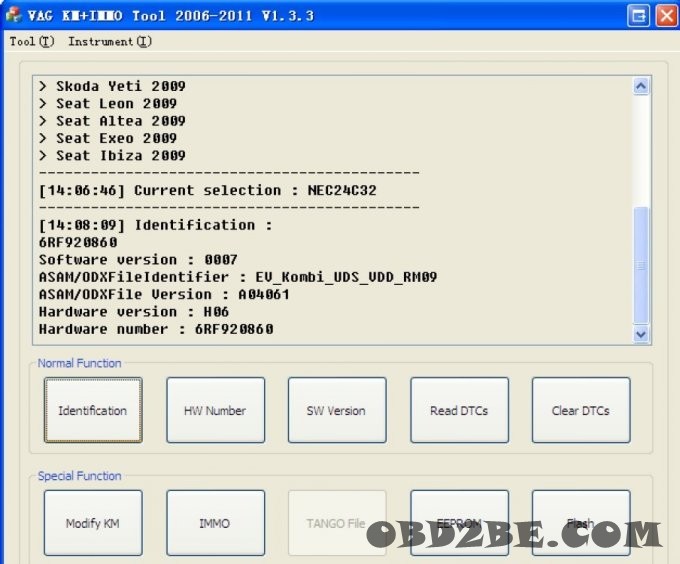Select the Seat Altea 2009 line

[112, 121]
